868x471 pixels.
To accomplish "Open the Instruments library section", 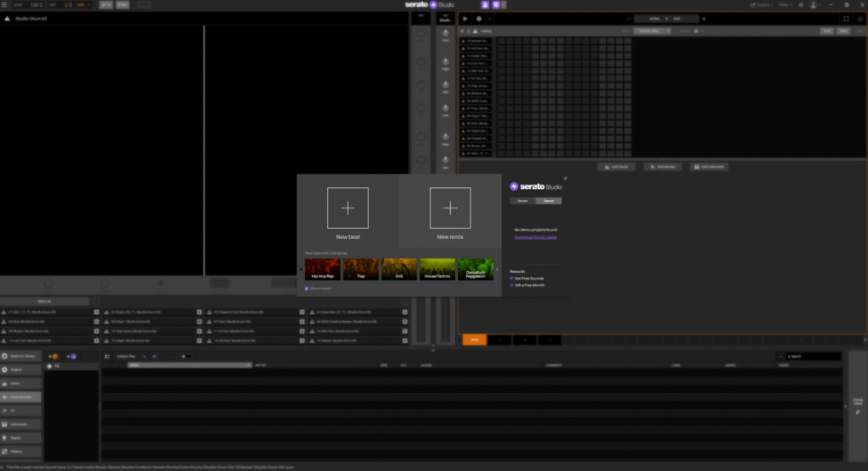I will (20, 424).
